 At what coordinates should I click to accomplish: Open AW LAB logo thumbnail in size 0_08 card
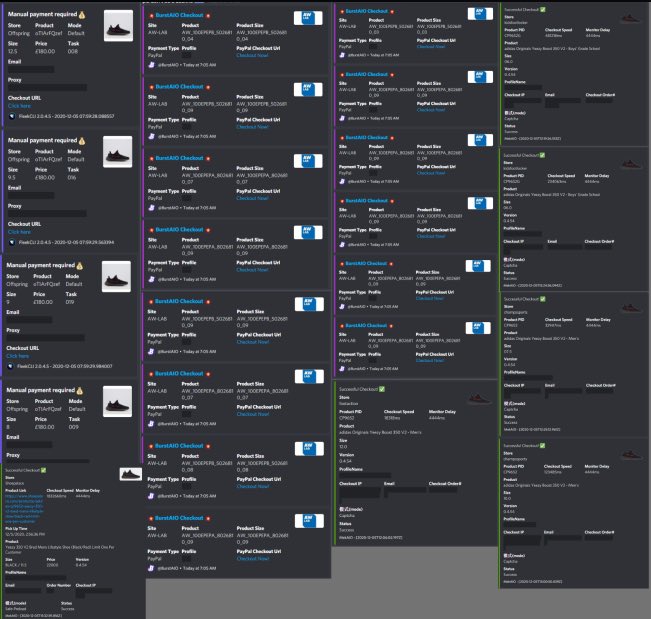tap(309, 449)
